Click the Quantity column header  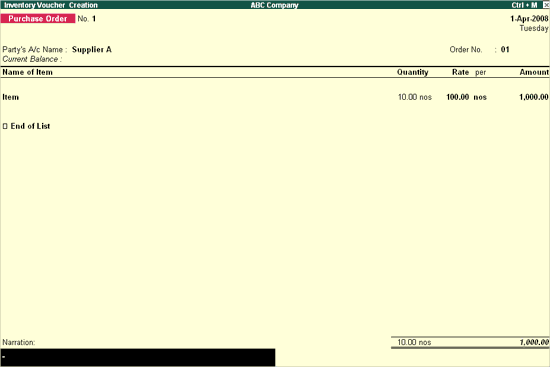(412, 72)
